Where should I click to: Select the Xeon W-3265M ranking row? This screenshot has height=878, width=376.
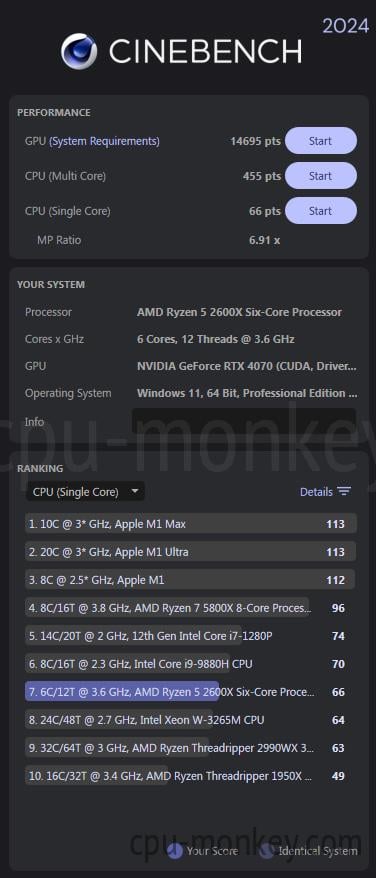pos(191,720)
